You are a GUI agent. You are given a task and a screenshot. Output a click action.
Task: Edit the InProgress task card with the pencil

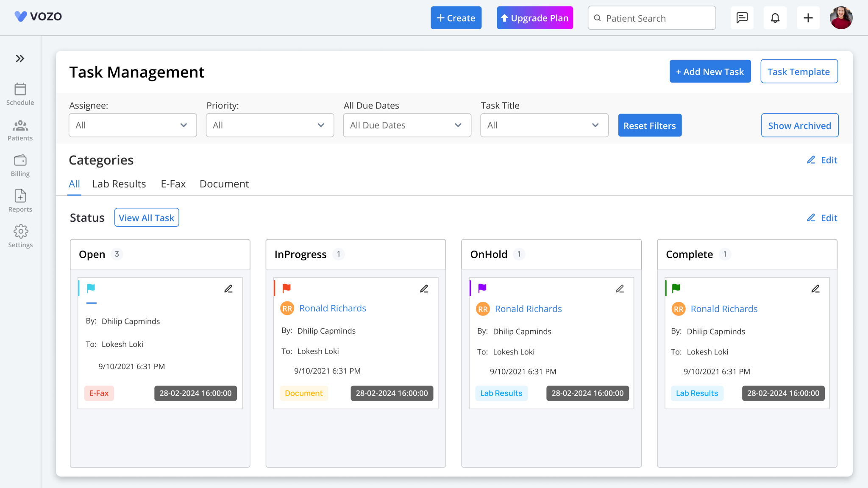point(424,289)
